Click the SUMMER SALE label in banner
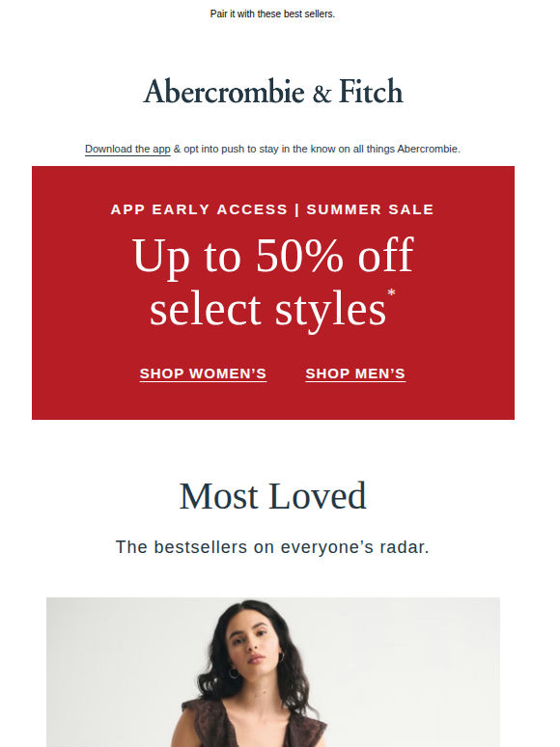 [x=371, y=209]
